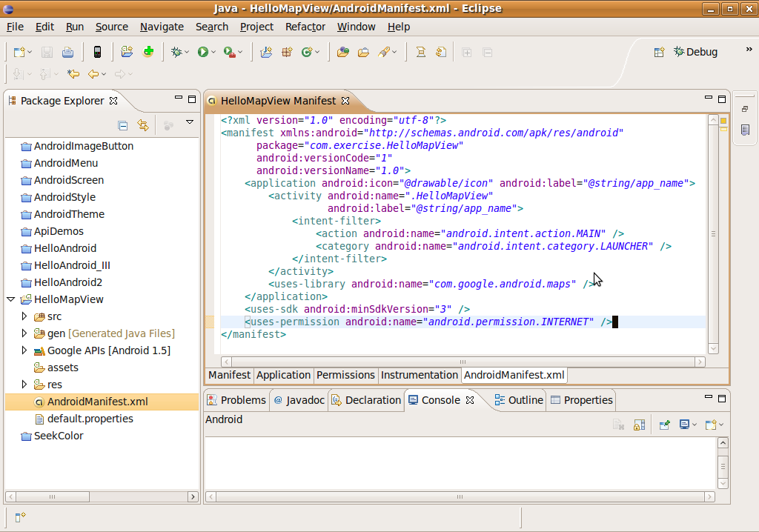Expand the res folder
Screen dimensions: 759x532
coord(24,385)
